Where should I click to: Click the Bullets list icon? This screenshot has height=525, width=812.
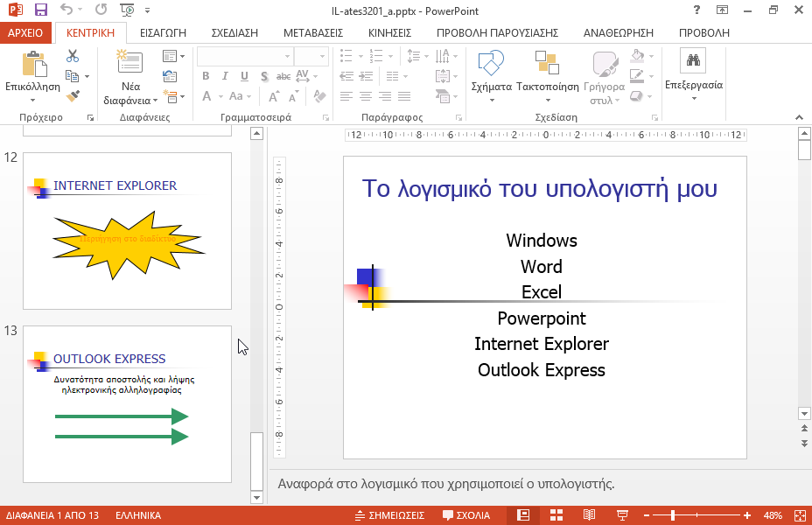pyautogui.click(x=346, y=56)
